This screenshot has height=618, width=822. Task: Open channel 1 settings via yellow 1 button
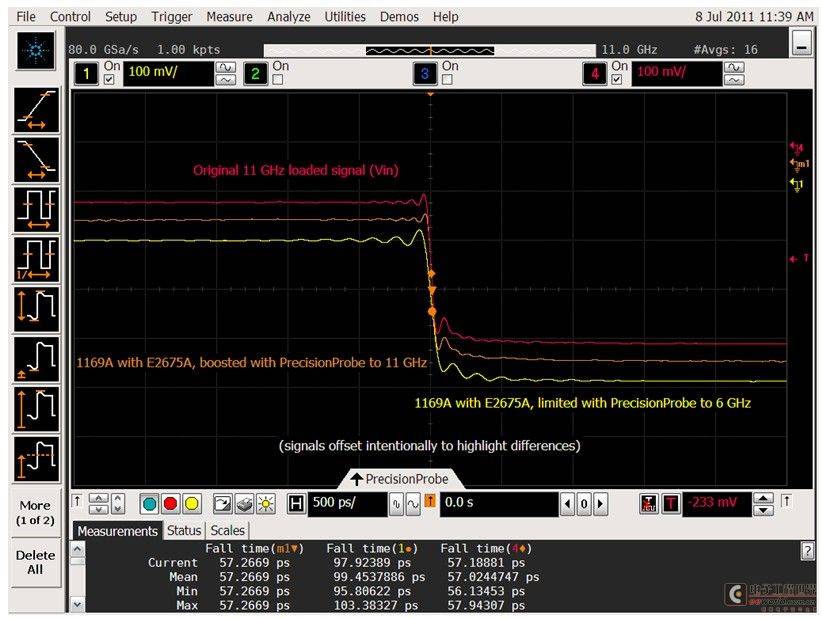point(86,73)
